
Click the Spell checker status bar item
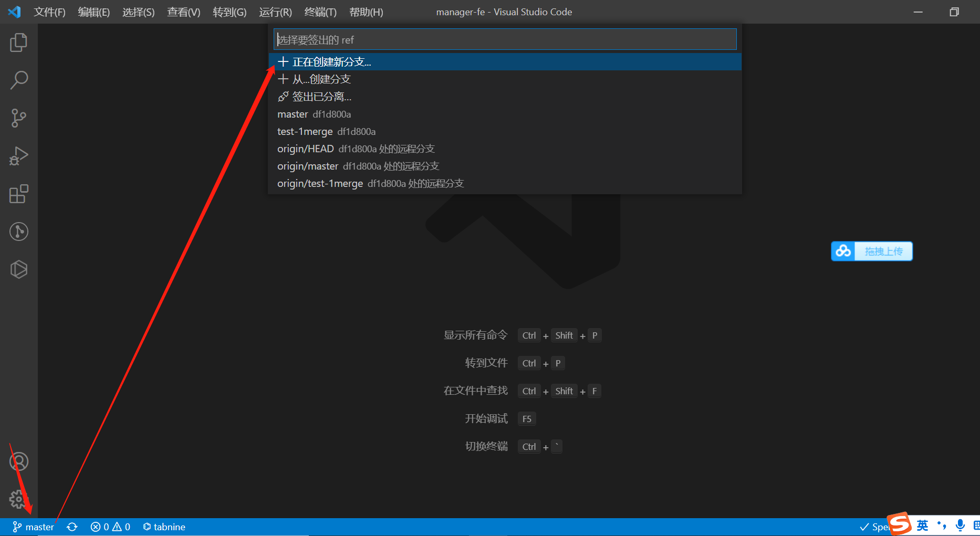coord(874,527)
